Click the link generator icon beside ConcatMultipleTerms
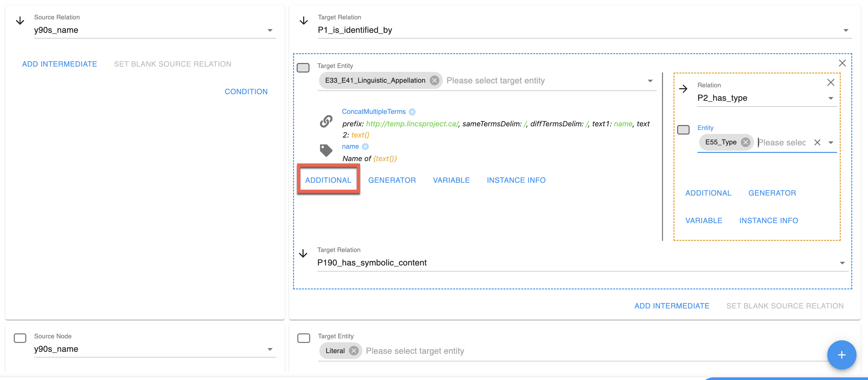This screenshot has height=380, width=868. click(x=326, y=121)
